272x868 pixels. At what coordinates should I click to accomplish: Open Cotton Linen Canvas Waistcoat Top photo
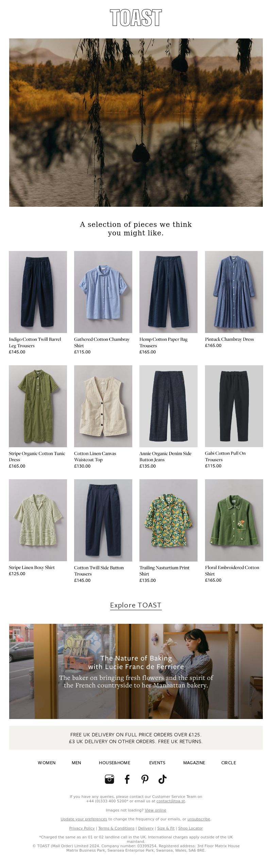[x=103, y=406]
